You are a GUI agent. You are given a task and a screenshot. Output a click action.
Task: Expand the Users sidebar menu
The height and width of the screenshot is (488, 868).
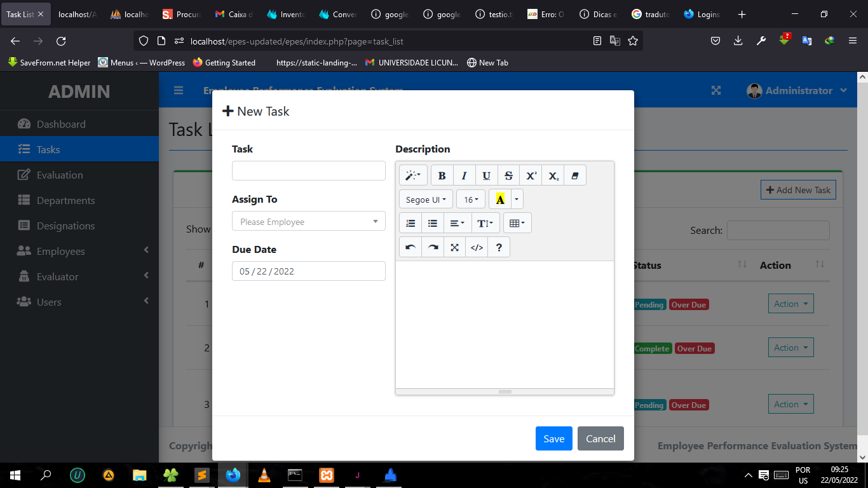pyautogui.click(x=79, y=302)
